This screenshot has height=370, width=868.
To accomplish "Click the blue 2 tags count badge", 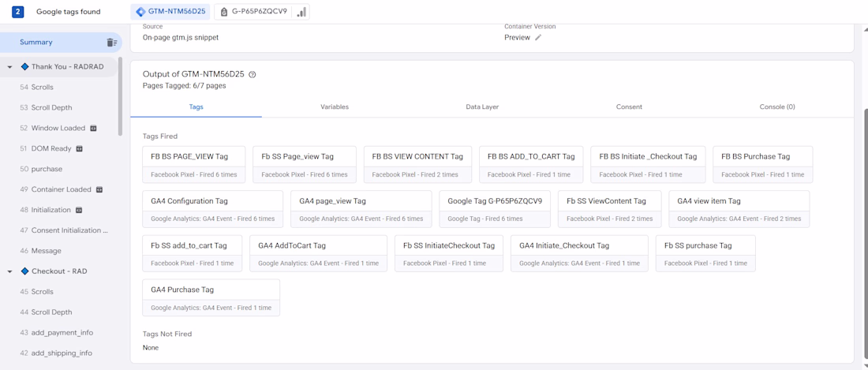I will click(17, 12).
